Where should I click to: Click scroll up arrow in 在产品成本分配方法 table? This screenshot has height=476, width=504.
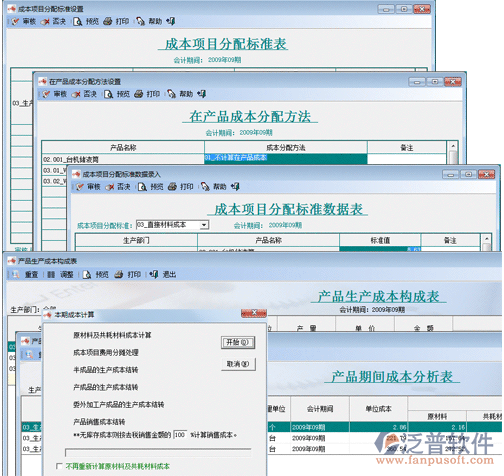(x=453, y=146)
